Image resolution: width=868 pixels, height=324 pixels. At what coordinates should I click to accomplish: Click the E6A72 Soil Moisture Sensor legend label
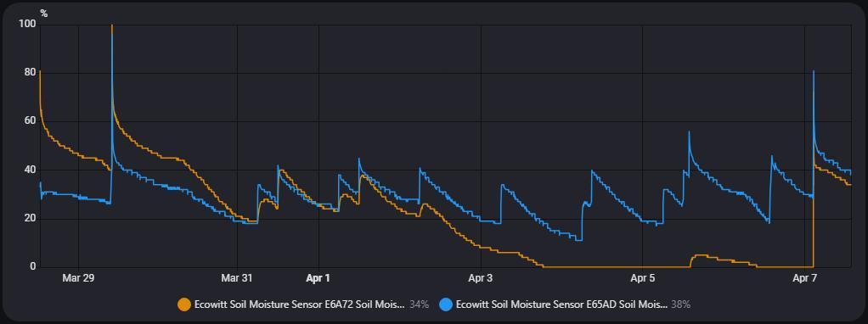tap(300, 304)
